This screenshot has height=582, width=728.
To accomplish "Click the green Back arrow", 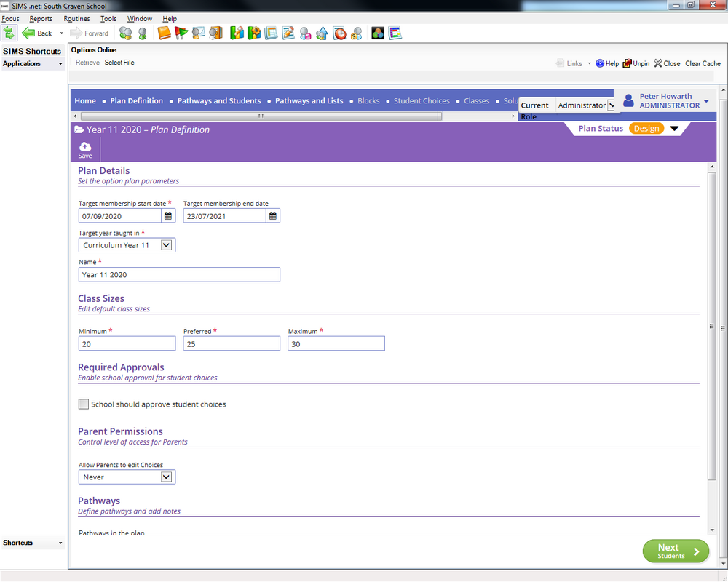I will click(x=28, y=33).
